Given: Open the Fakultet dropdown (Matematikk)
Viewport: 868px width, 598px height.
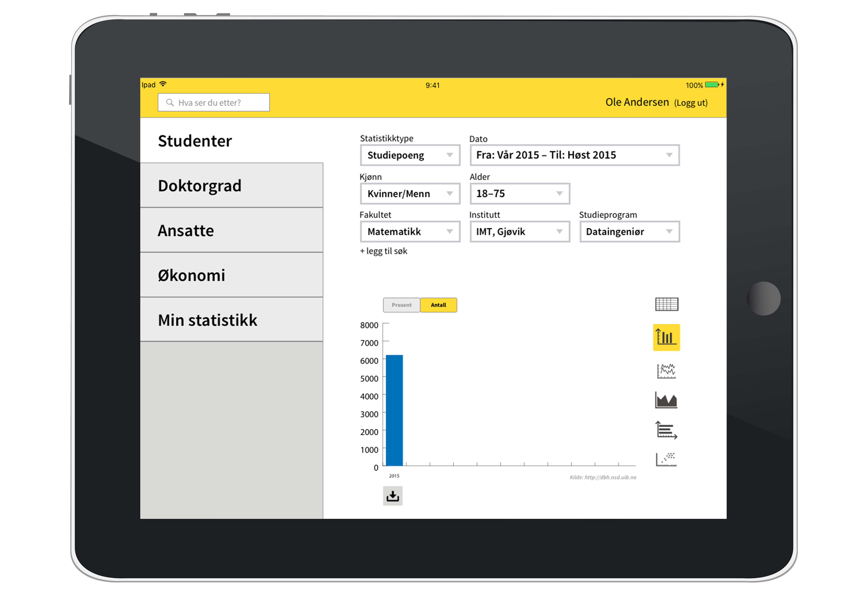Looking at the screenshot, I should pos(410,232).
